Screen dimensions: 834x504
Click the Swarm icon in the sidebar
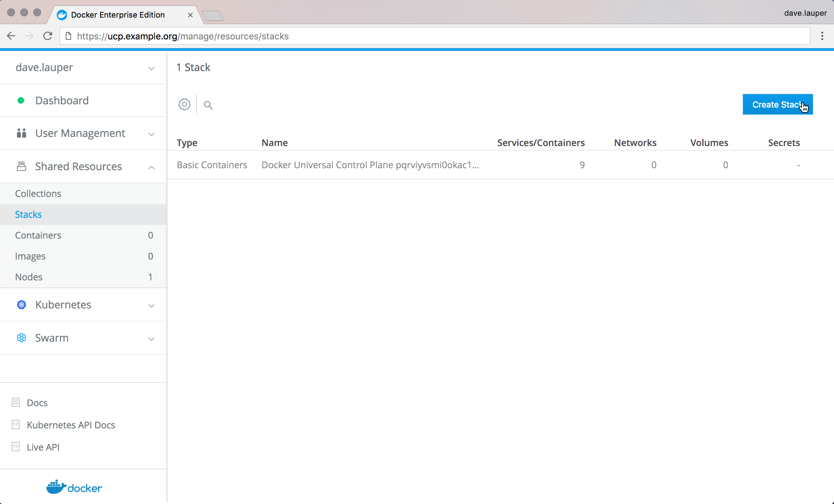21,338
